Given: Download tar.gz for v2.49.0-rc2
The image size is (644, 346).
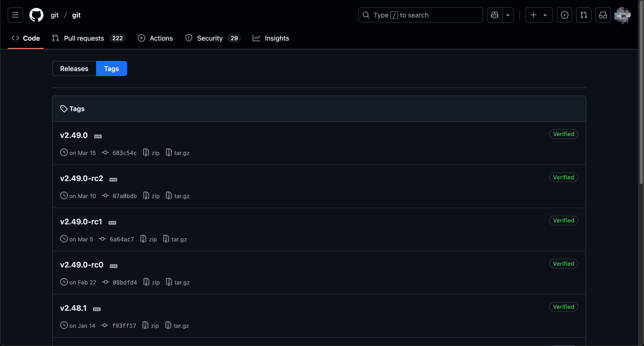Looking at the screenshot, I should tap(178, 196).
